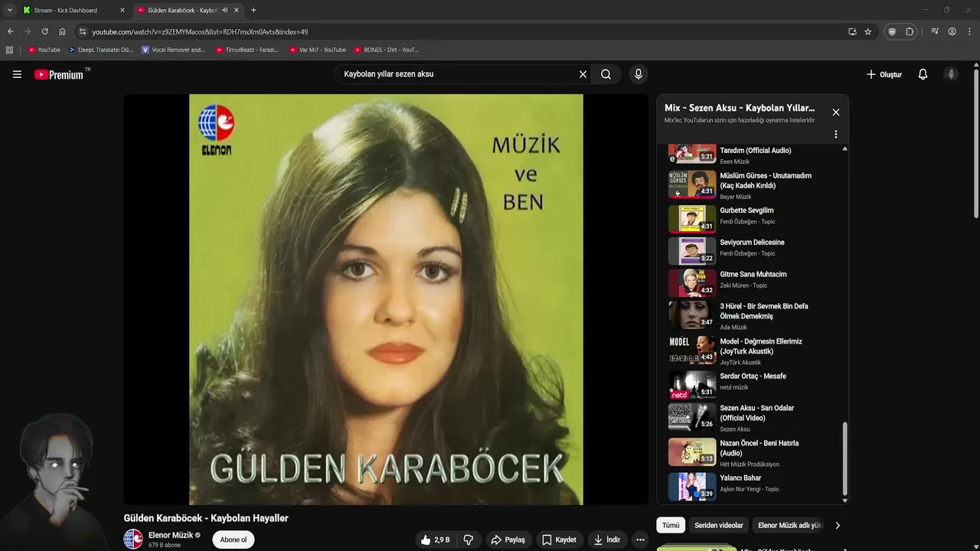The image size is (980, 551).
Task: Close the Kick Dashboard browser tab
Action: [122, 10]
